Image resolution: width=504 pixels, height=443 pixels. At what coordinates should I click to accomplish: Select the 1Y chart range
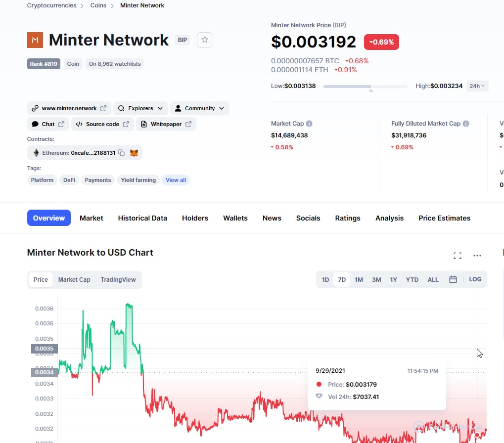[x=393, y=280]
